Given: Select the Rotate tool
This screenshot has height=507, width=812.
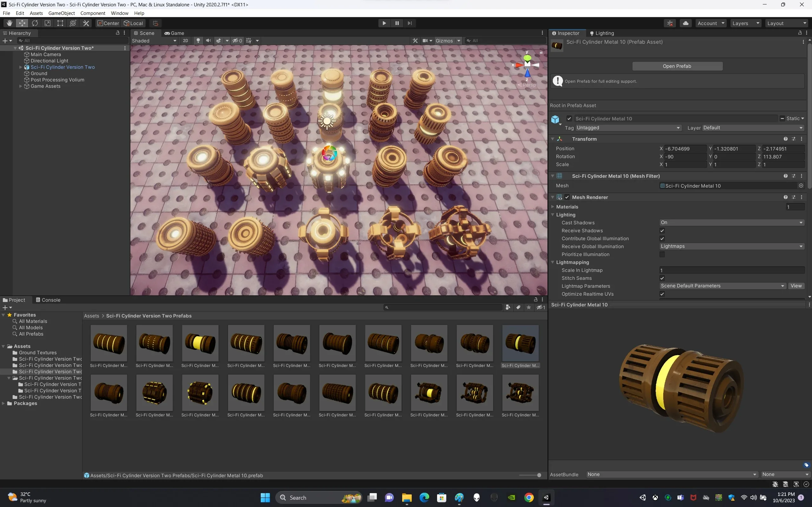Looking at the screenshot, I should [35, 23].
